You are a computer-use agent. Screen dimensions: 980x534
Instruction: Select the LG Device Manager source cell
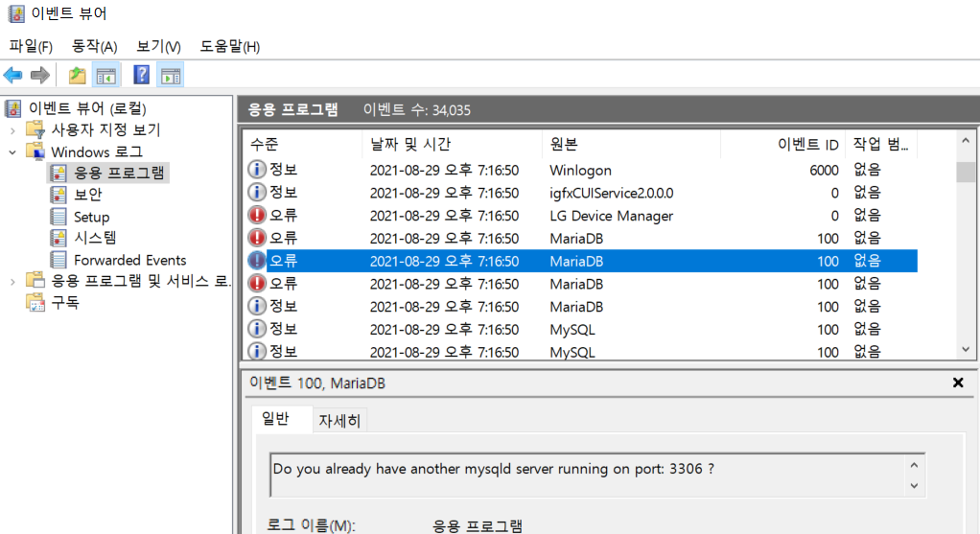tap(611, 216)
